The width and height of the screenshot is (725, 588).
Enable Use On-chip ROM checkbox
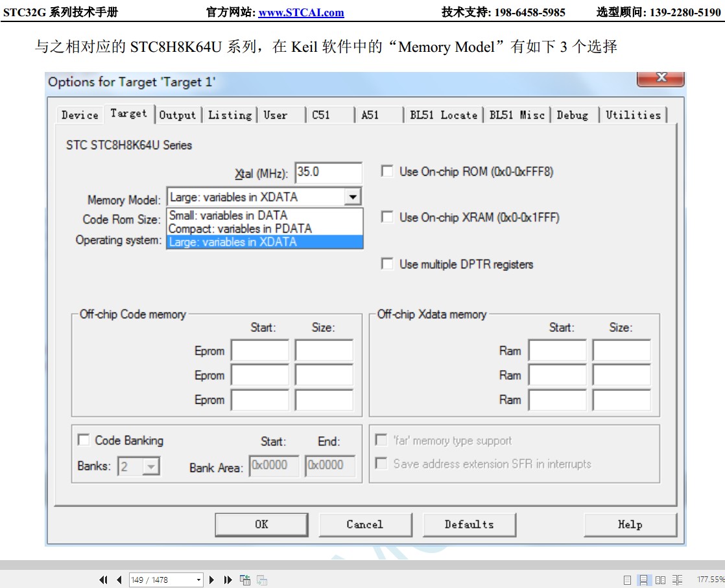[387, 172]
